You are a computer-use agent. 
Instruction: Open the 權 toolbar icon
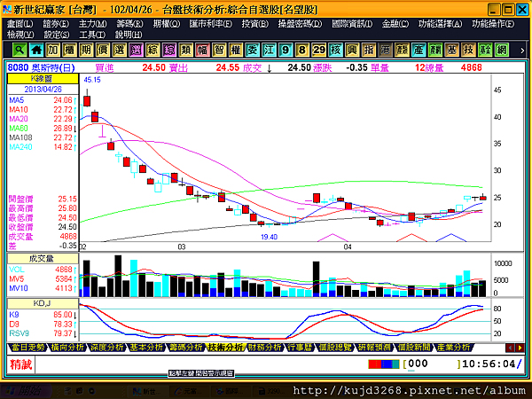[236, 51]
